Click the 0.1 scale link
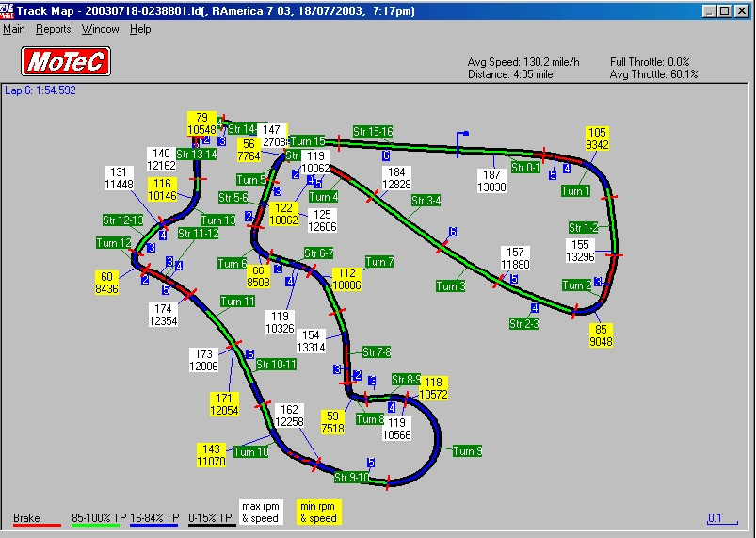This screenshot has height=538, width=756. click(x=716, y=518)
